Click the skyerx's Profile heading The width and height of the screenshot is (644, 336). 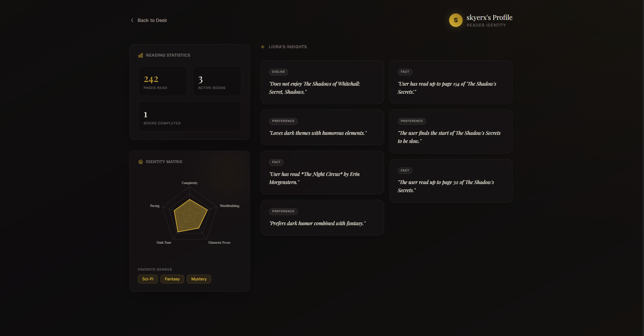[489, 18]
